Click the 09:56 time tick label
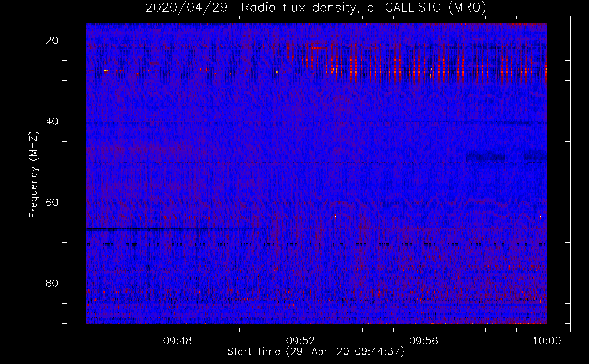This screenshot has height=364, width=589. 423,341
